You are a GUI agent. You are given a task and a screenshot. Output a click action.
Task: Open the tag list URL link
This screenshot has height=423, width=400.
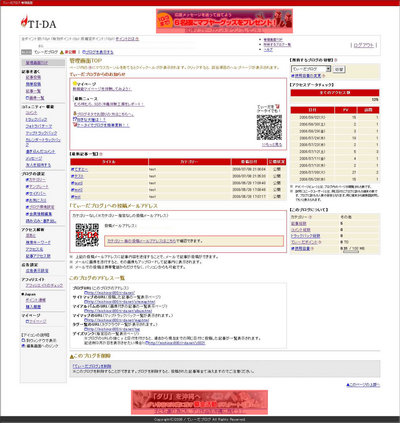tap(114, 329)
